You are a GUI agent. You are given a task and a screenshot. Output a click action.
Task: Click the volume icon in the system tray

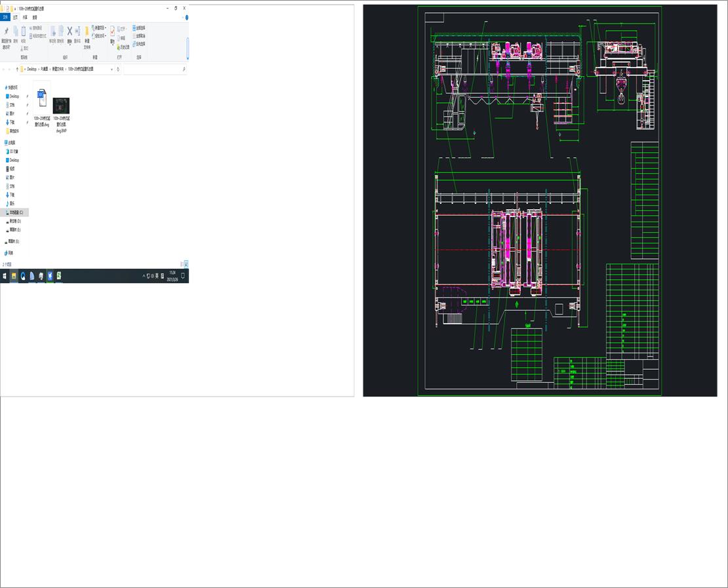pos(152,276)
